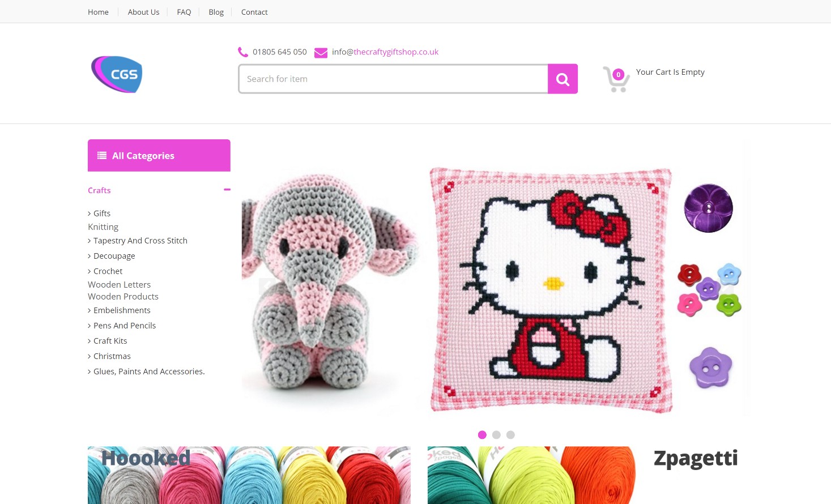Collapse the Crafts category with minus icon

click(227, 190)
